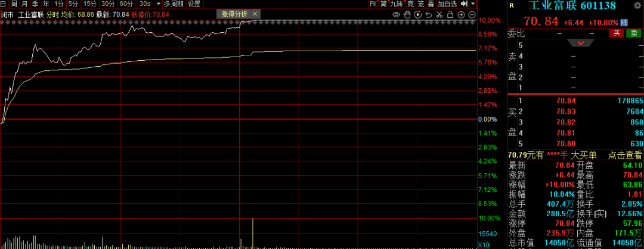Select the 30s period
The image size is (644, 249).
click(144, 4)
